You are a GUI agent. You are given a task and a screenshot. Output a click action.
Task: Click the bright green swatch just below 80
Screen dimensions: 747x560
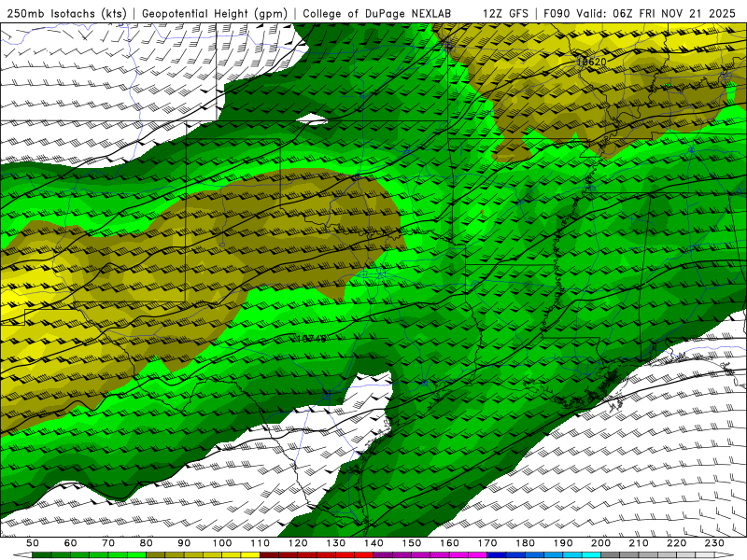point(136,555)
